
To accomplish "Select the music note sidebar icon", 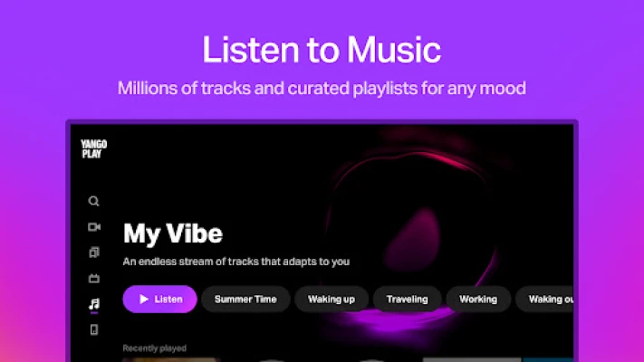I will [94, 304].
